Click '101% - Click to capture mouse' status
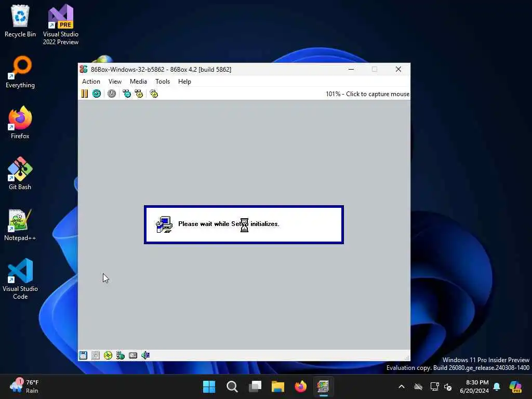The width and height of the screenshot is (532, 399). tap(367, 94)
